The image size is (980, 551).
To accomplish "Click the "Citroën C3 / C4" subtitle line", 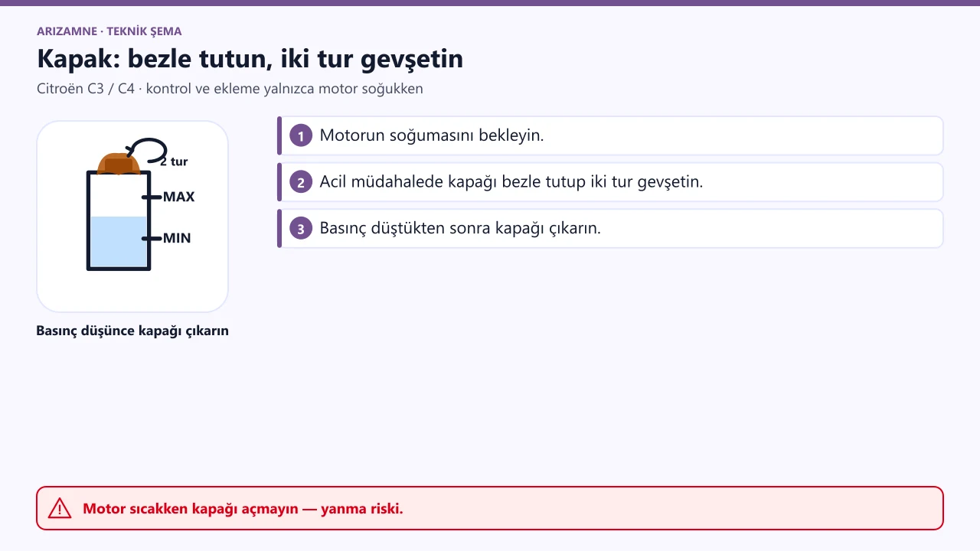I will 230,89.
